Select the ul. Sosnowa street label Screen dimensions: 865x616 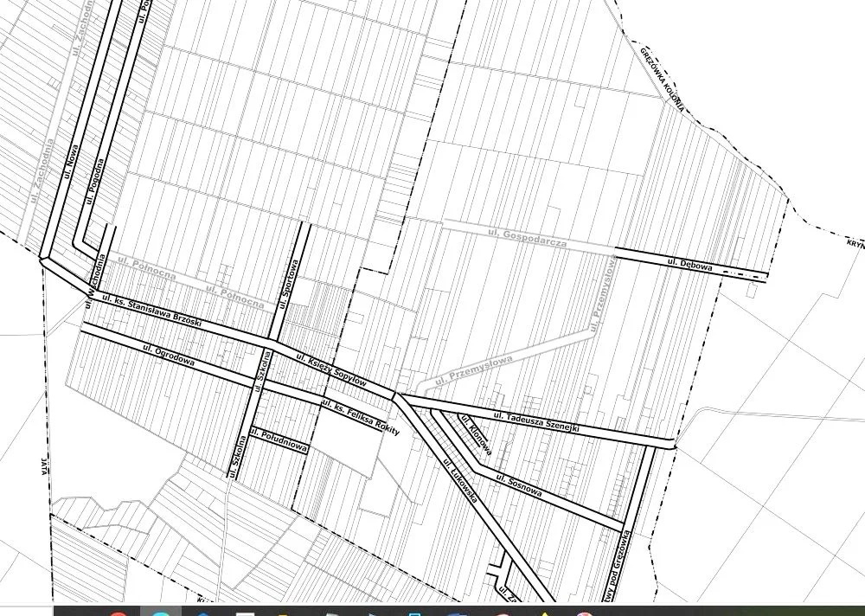[x=519, y=484]
